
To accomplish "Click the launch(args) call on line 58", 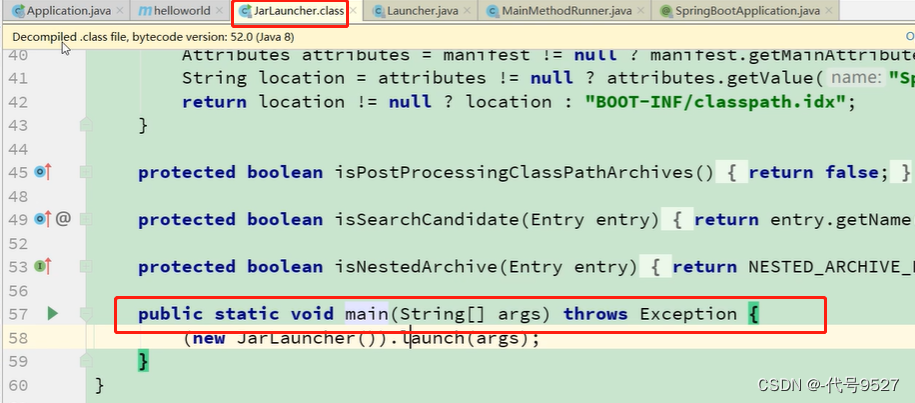I will click(x=467, y=338).
